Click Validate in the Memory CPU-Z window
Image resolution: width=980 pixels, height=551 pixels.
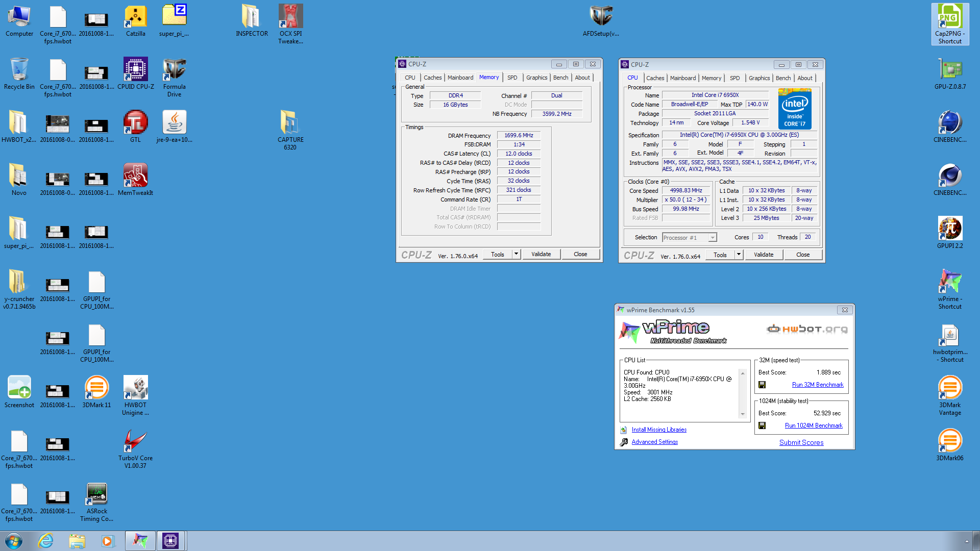tap(541, 254)
